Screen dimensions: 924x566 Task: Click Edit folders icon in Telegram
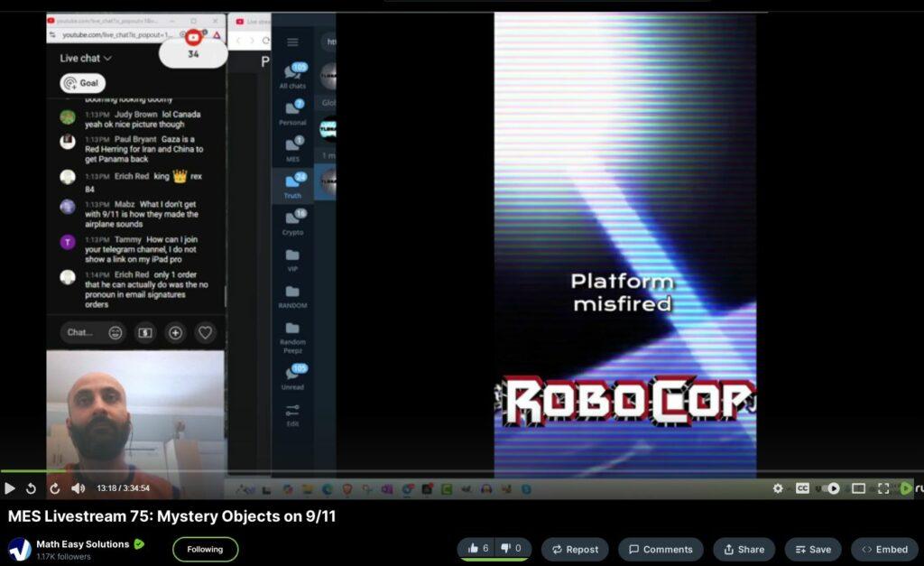[x=292, y=414]
